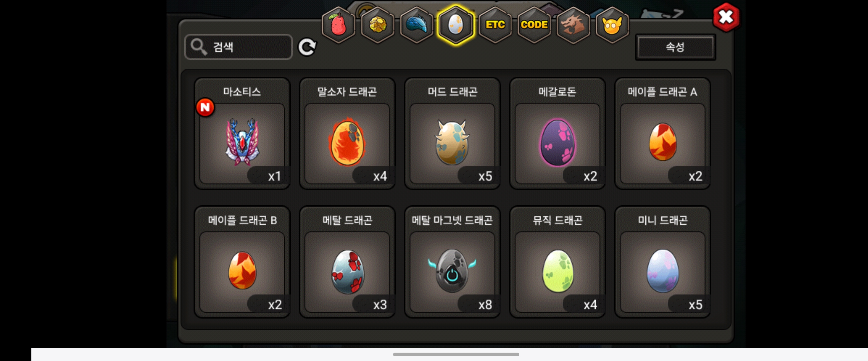Image resolution: width=868 pixels, height=361 pixels.
Task: Click the 검색 search input field
Action: point(239,47)
